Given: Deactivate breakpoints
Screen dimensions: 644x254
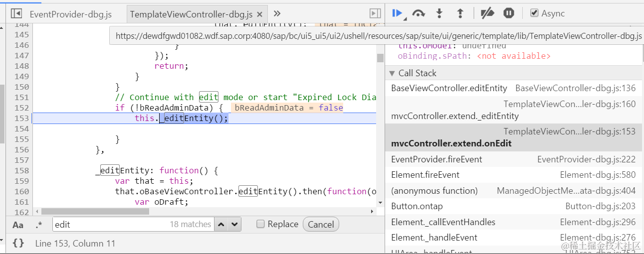Looking at the screenshot, I should pos(487,13).
